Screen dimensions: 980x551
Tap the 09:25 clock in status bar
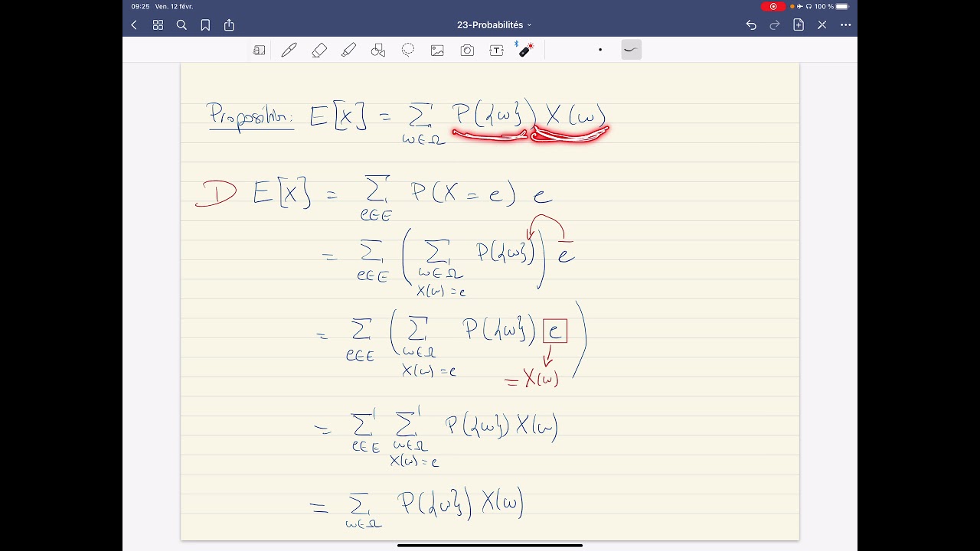coord(140,6)
